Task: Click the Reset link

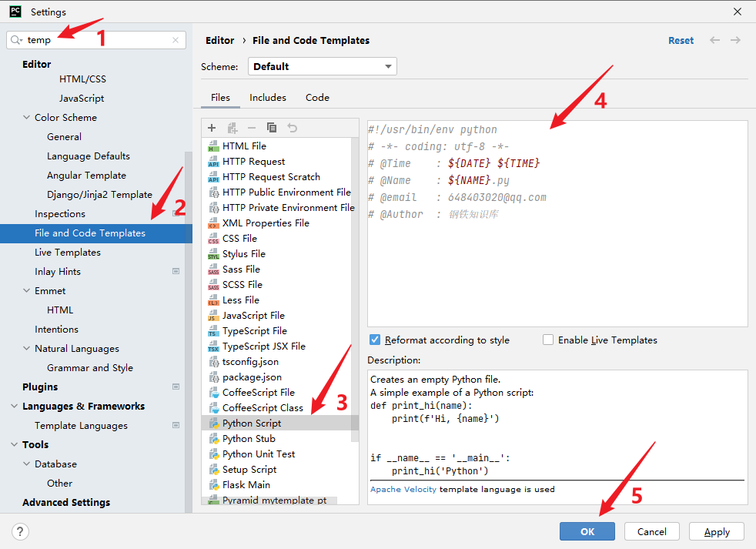Action: pos(681,41)
